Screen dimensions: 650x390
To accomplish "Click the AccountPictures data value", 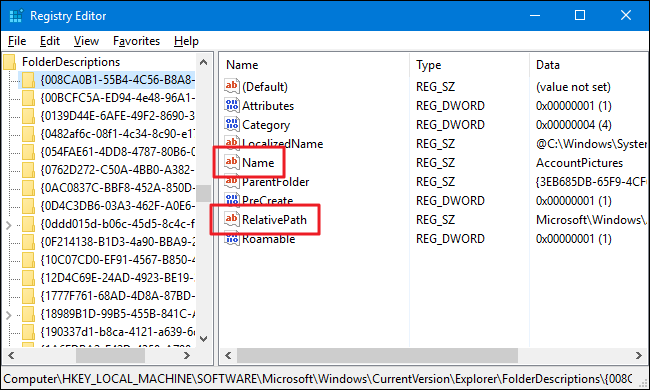I will (579, 163).
